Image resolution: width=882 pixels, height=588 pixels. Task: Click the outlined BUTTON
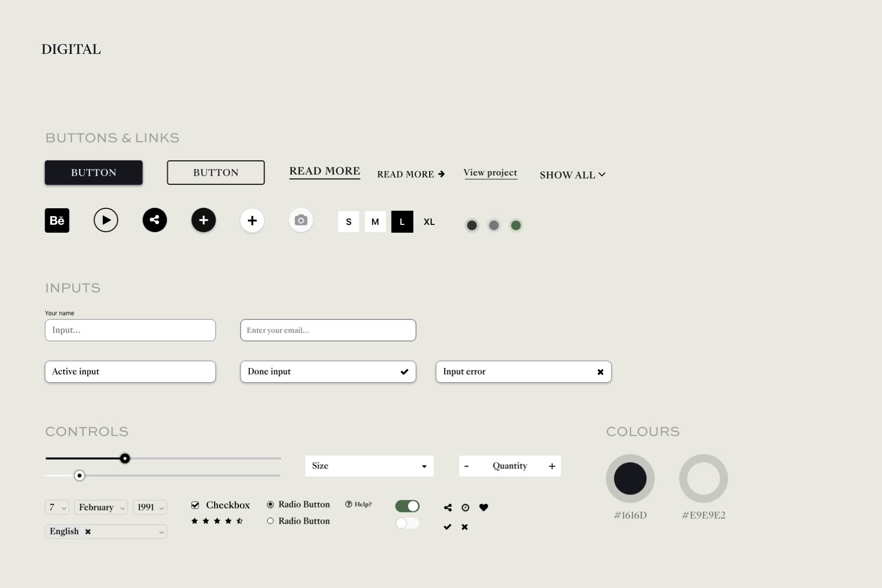216,172
